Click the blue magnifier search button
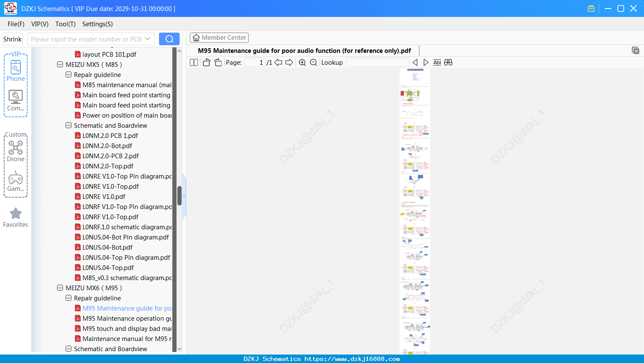The image size is (644, 363). coord(169,39)
